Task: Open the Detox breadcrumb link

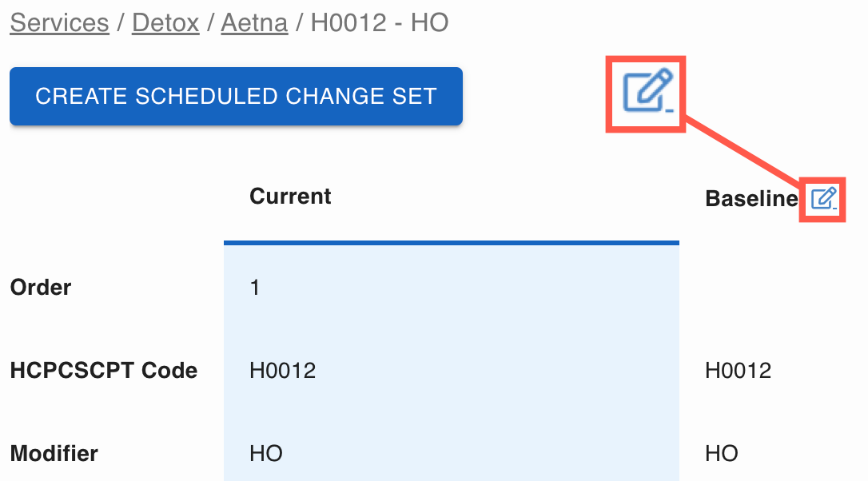Action: (165, 22)
